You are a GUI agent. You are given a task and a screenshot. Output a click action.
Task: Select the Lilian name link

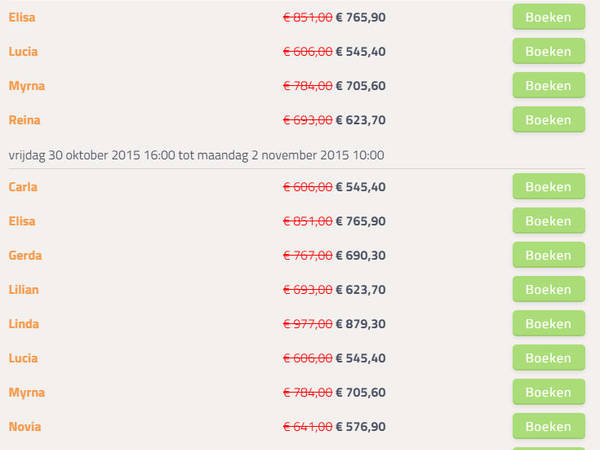pos(24,290)
